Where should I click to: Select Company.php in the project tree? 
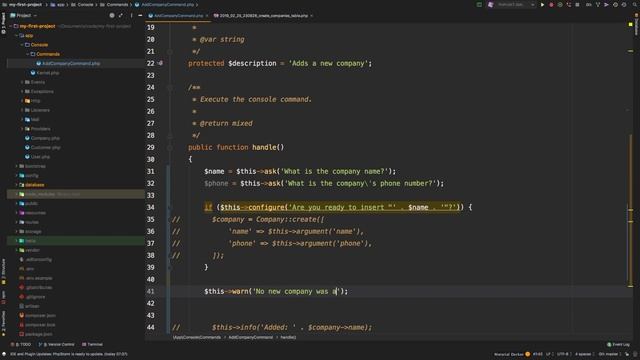point(45,138)
